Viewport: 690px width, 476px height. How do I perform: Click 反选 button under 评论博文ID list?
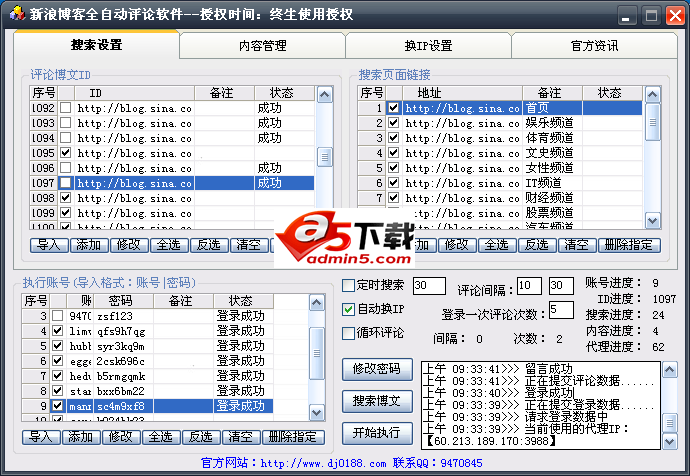209,245
